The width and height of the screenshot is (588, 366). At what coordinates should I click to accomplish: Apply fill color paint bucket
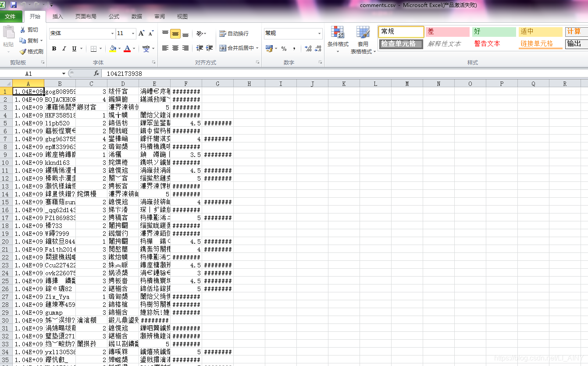[x=113, y=49]
